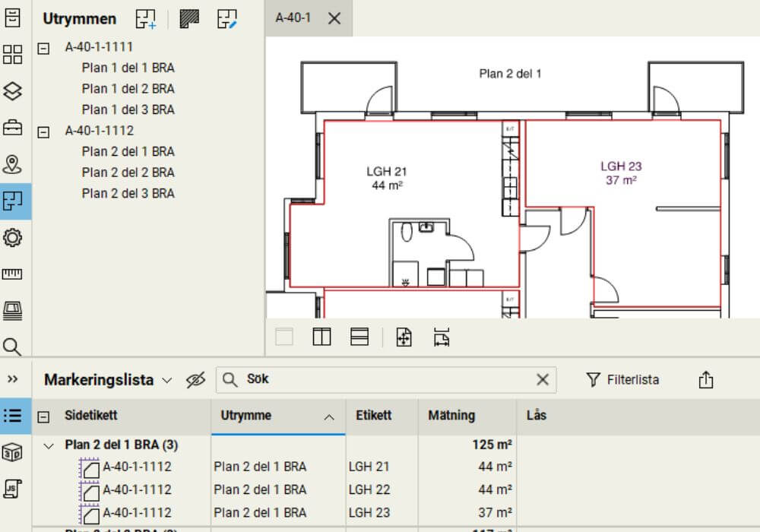760x532 pixels.
Task: Select the Measure ruler tool
Action: [13, 274]
